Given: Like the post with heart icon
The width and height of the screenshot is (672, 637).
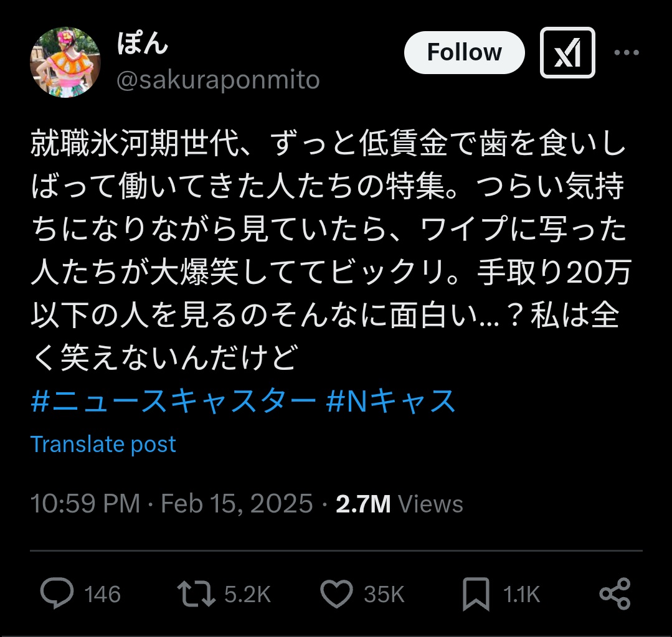Looking at the screenshot, I should (x=337, y=594).
